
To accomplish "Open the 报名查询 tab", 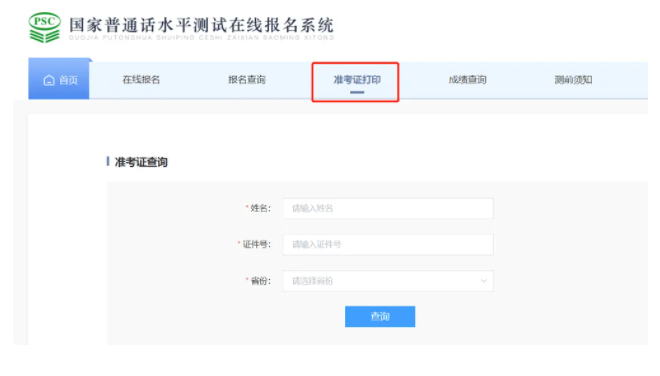I will pyautogui.click(x=247, y=80).
